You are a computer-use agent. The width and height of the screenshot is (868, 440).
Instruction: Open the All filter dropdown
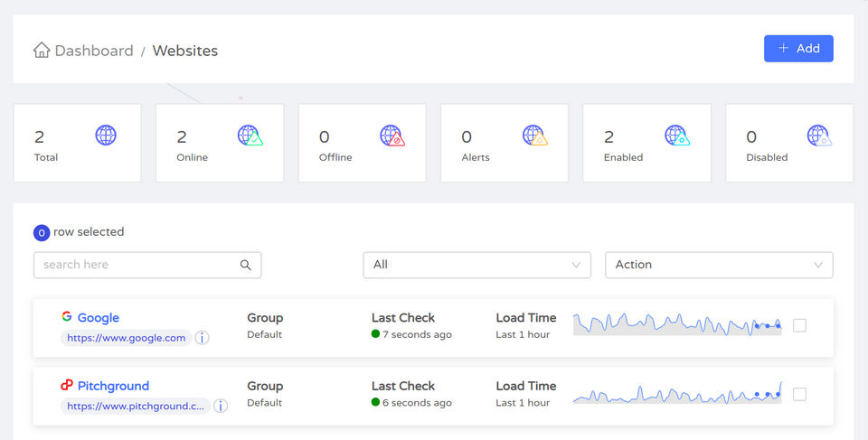476,265
